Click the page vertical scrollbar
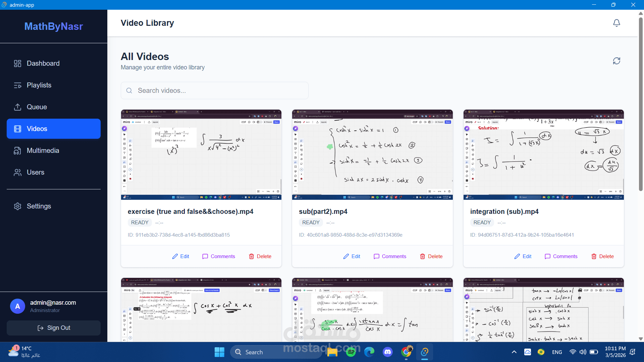 (641, 101)
